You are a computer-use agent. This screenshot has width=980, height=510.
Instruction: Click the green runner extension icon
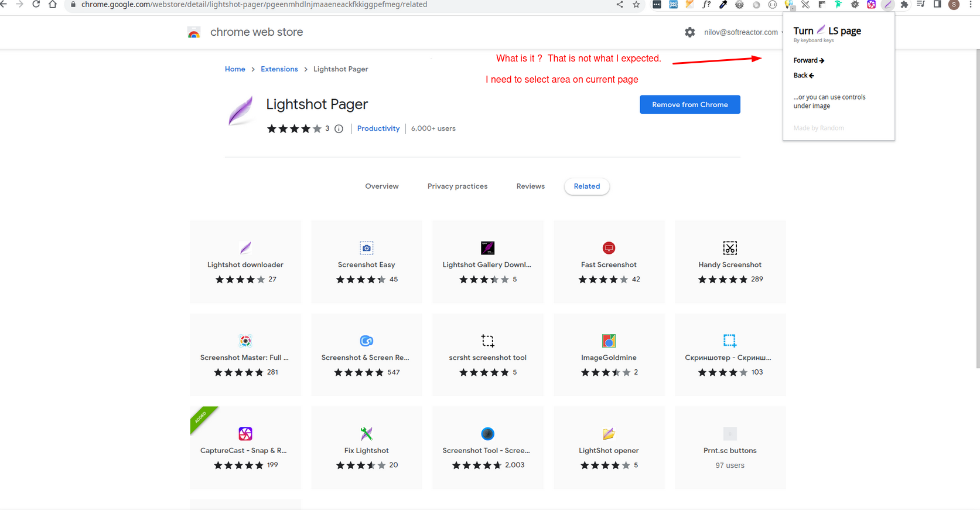pyautogui.click(x=838, y=4)
